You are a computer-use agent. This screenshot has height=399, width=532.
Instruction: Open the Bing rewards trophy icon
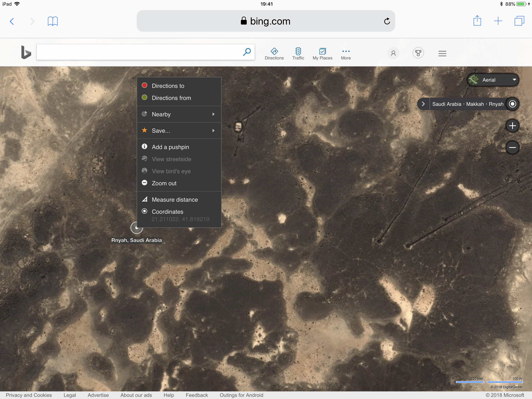click(x=418, y=53)
